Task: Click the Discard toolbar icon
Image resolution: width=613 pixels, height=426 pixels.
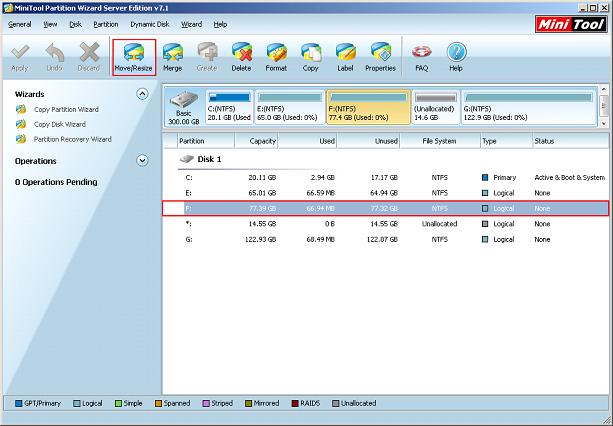Action: 89,57
